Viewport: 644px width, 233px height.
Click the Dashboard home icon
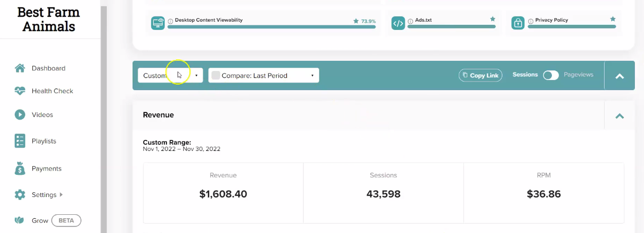click(x=20, y=68)
